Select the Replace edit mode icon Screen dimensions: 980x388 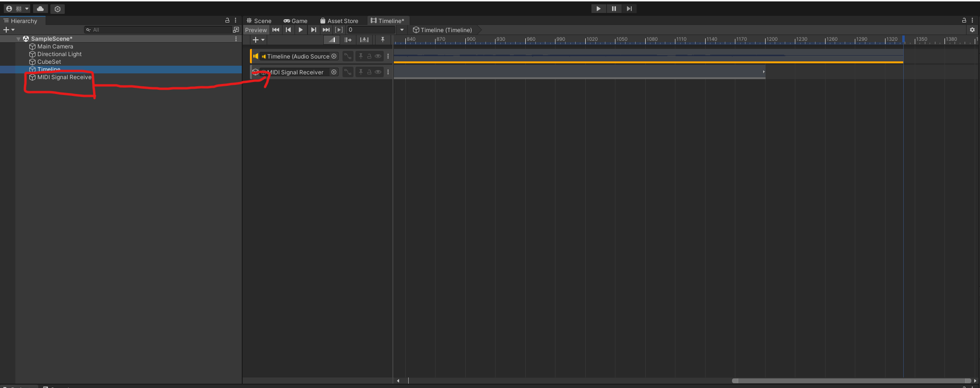pos(365,40)
